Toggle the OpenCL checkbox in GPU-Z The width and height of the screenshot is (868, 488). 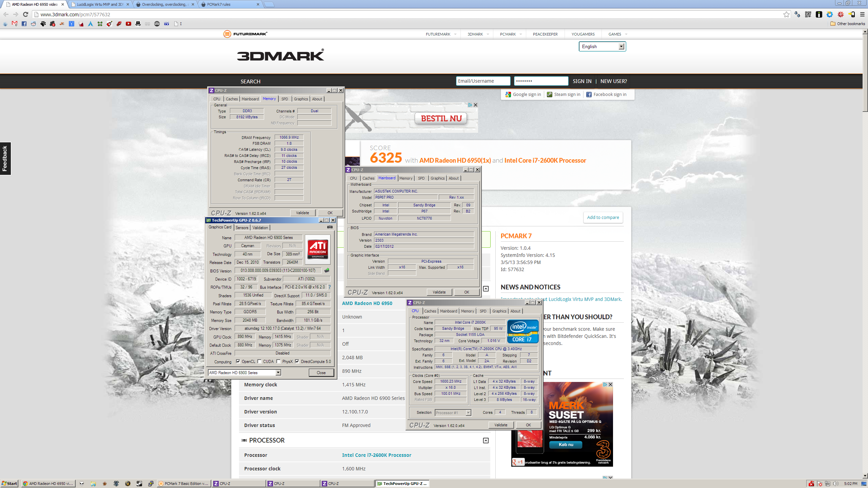(x=238, y=362)
